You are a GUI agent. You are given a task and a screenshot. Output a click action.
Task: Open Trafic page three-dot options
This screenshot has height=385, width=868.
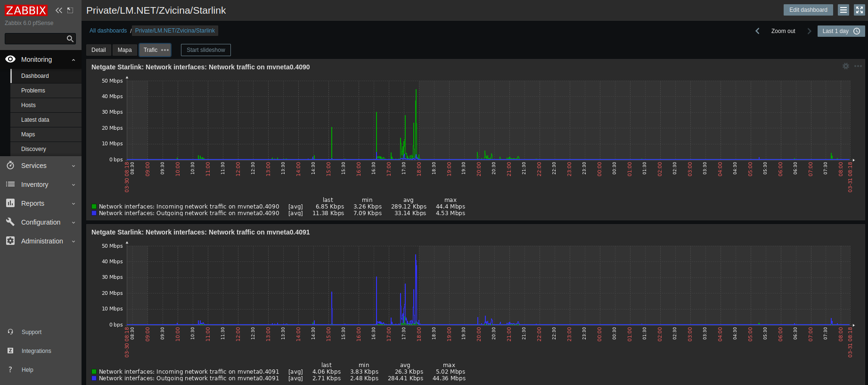165,50
